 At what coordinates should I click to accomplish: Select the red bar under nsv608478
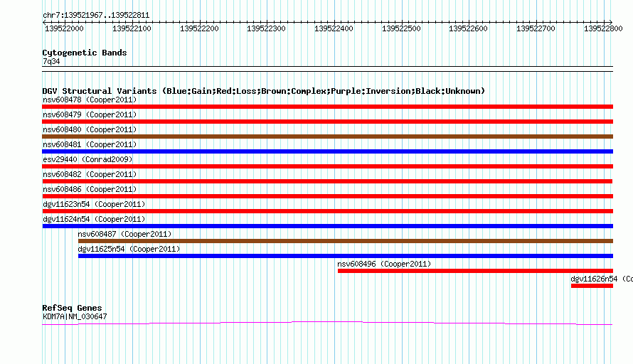point(327,107)
